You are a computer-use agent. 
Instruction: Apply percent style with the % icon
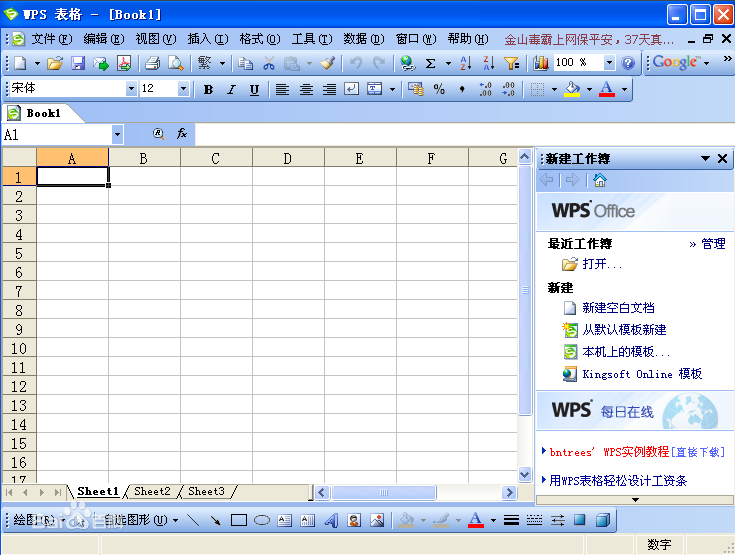439,89
